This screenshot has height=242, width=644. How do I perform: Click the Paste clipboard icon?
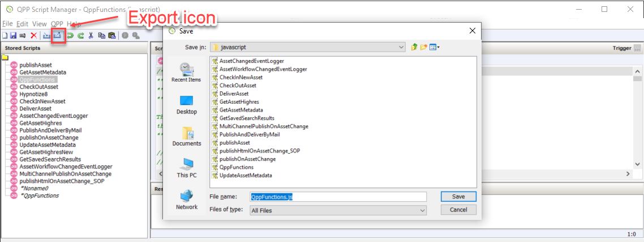coord(111,36)
